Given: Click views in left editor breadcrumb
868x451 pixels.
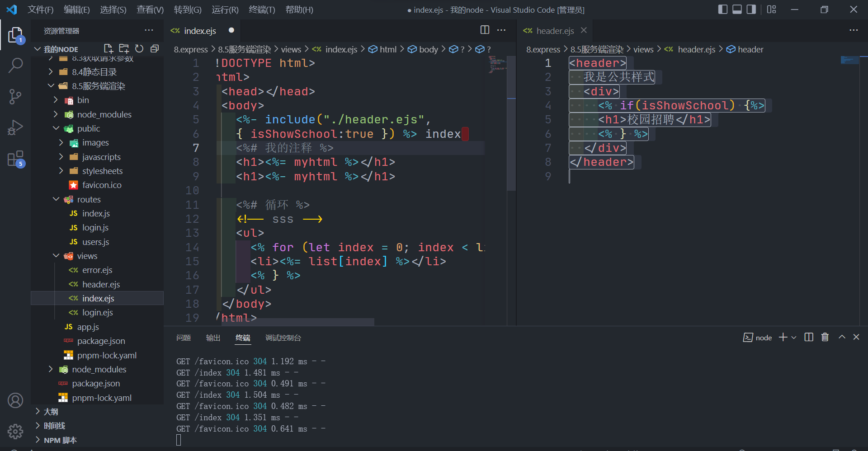Looking at the screenshot, I should tap(291, 49).
